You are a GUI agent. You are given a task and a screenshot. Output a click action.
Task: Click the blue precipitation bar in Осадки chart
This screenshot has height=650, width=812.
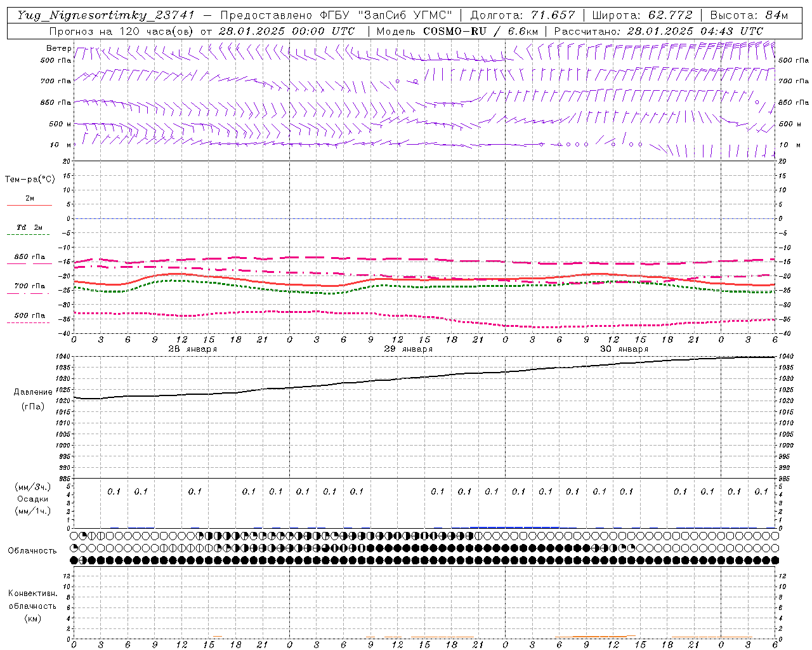(x=514, y=527)
